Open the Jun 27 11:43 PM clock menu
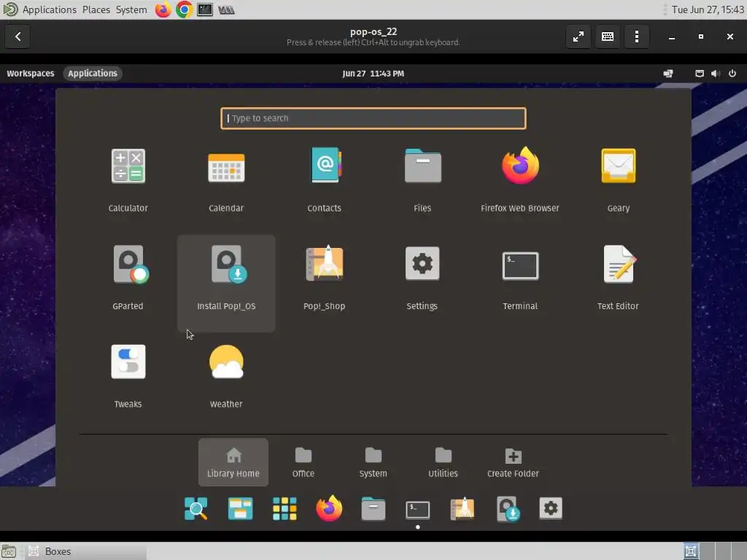Screen dimensions: 747x560 click(373, 74)
